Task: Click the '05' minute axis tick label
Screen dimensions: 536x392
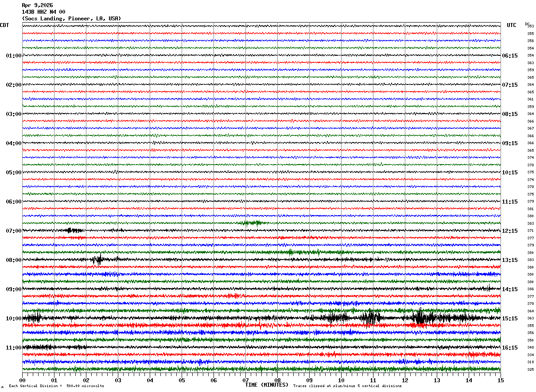Action: (182, 380)
